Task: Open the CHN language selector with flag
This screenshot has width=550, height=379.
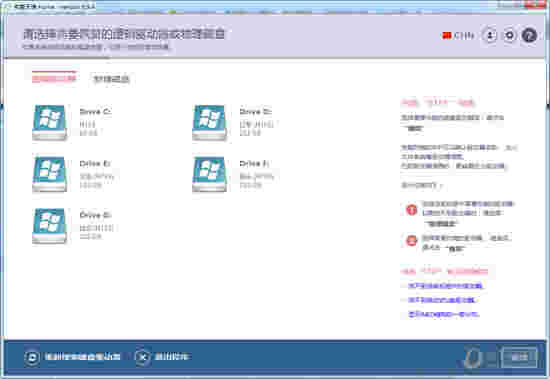Action: point(458,35)
